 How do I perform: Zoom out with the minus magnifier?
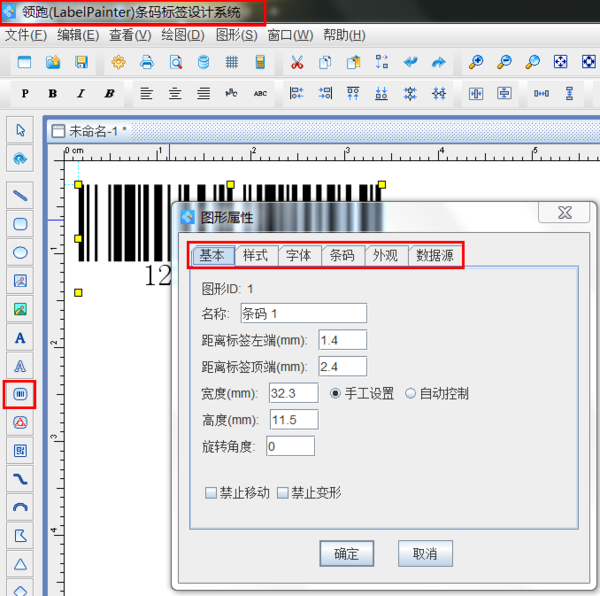[x=504, y=62]
